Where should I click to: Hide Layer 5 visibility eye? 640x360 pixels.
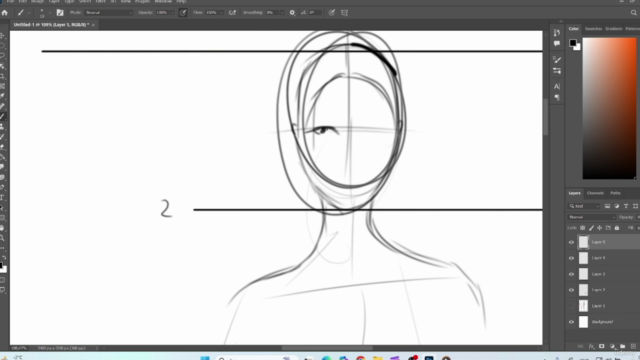point(571,242)
